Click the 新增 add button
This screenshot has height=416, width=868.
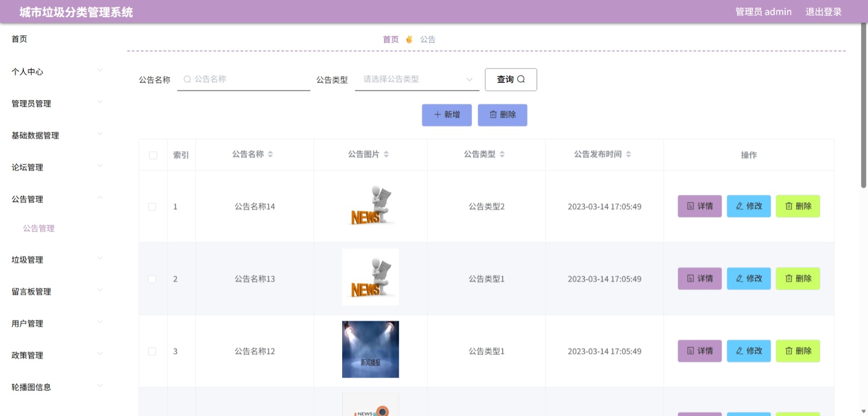(x=447, y=115)
